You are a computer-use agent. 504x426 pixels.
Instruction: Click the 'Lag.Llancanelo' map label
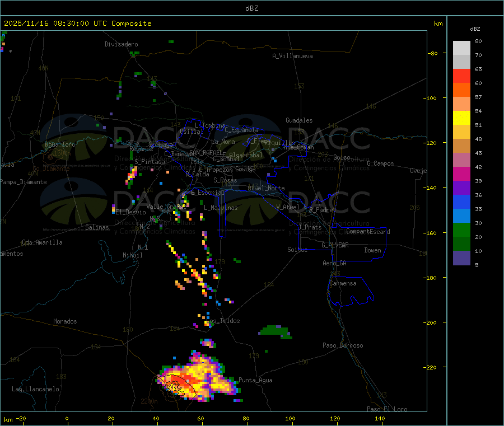[36, 390]
